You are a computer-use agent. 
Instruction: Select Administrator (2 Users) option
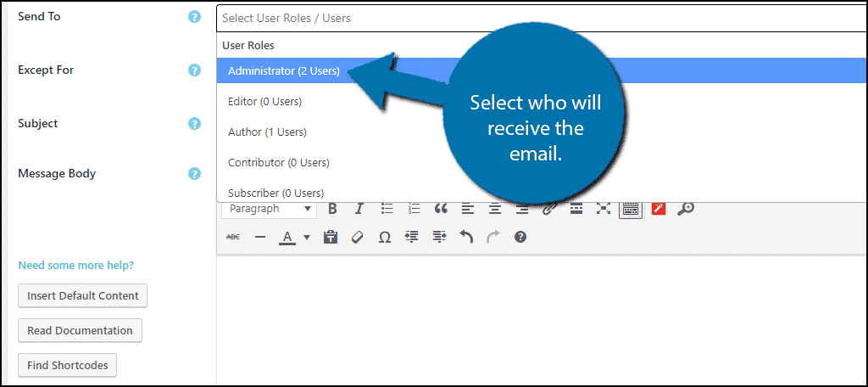pos(542,71)
